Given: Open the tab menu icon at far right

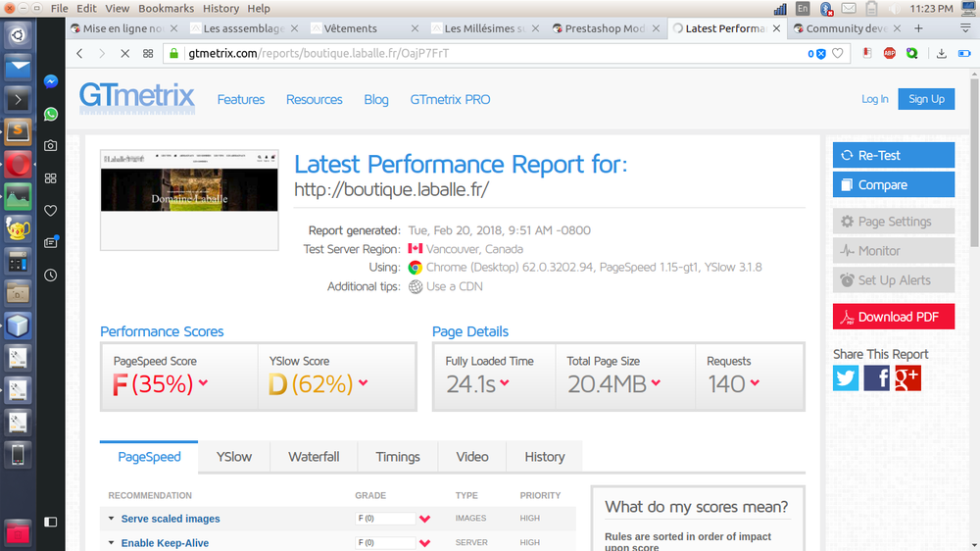Looking at the screenshot, I should (965, 28).
